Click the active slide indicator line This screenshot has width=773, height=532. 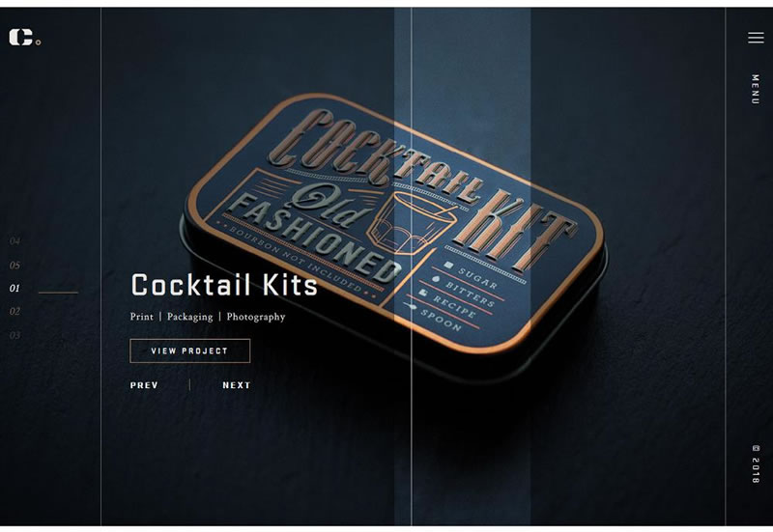[58, 293]
